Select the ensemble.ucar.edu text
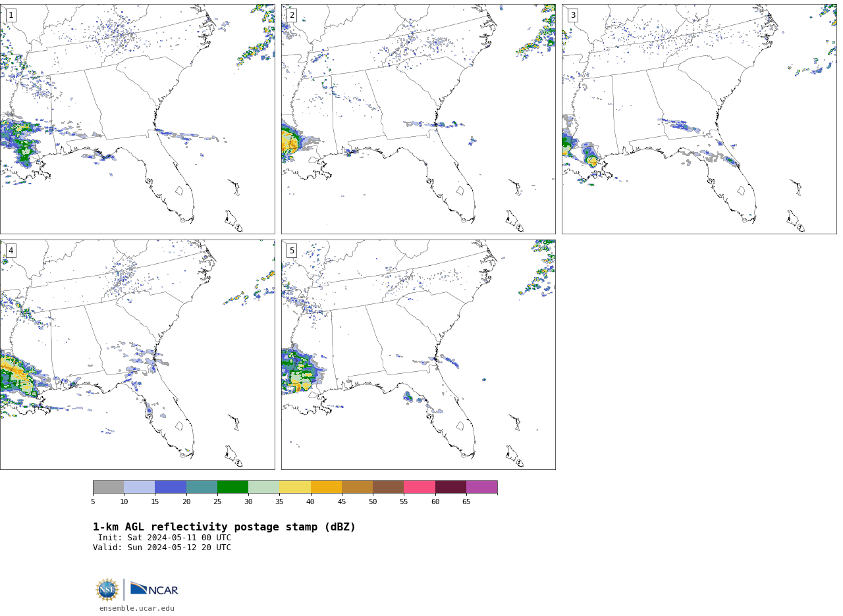This screenshot has width=843, height=616. pos(137,609)
